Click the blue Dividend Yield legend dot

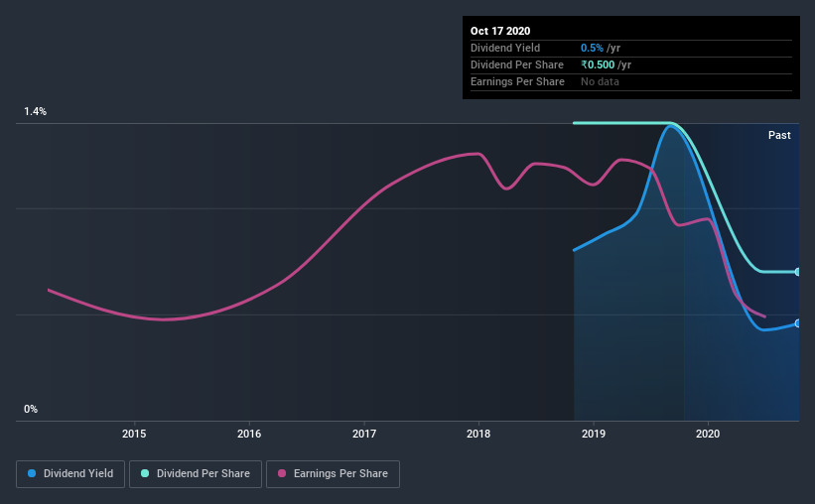point(32,473)
